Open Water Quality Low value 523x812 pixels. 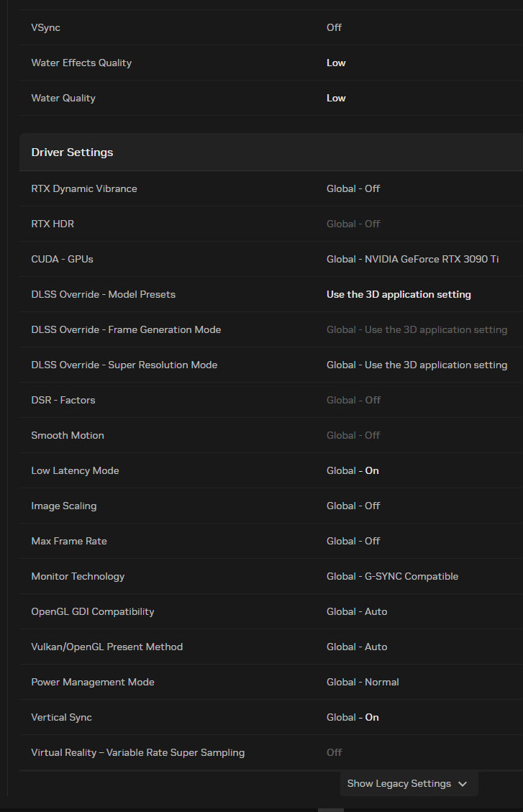pos(336,98)
